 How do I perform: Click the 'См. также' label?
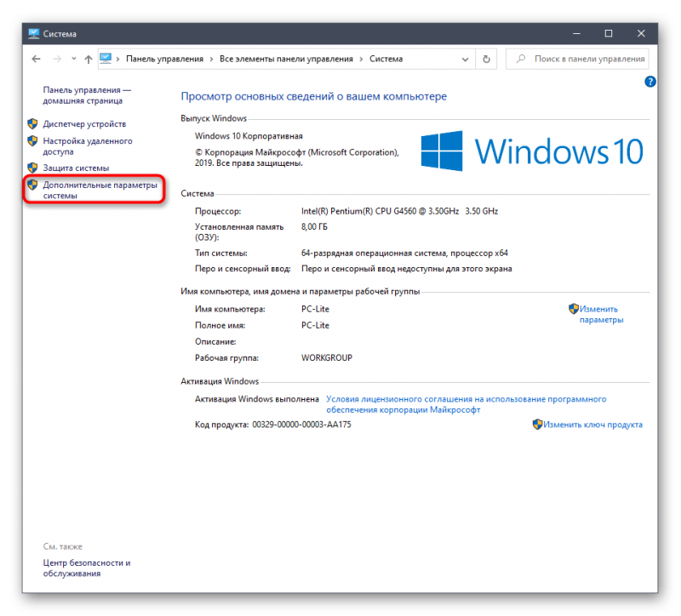tap(62, 546)
